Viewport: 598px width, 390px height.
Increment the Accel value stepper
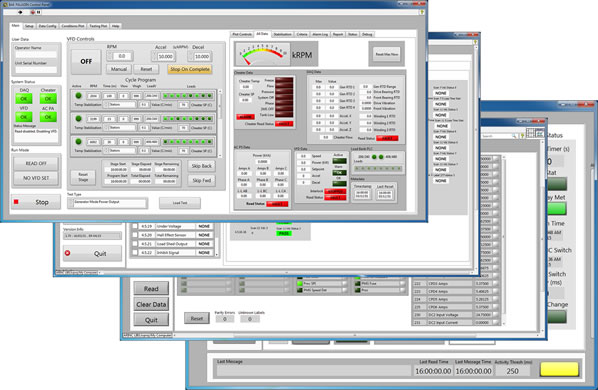(154, 55)
